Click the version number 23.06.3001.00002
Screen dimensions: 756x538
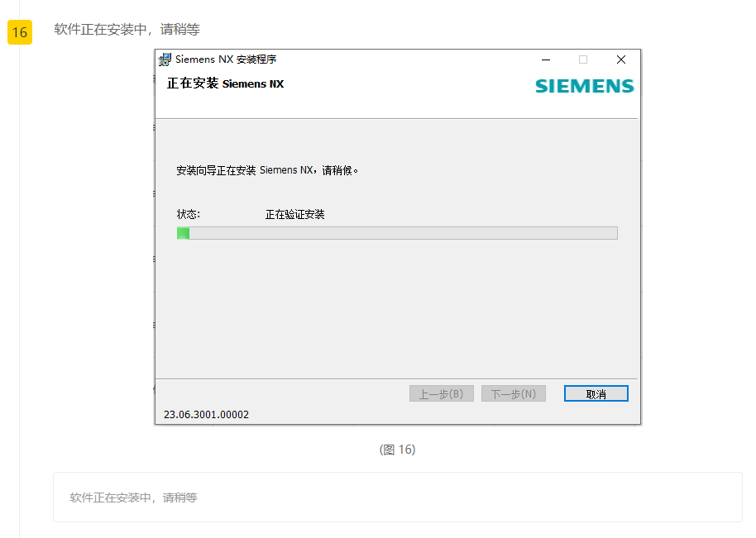point(206,415)
